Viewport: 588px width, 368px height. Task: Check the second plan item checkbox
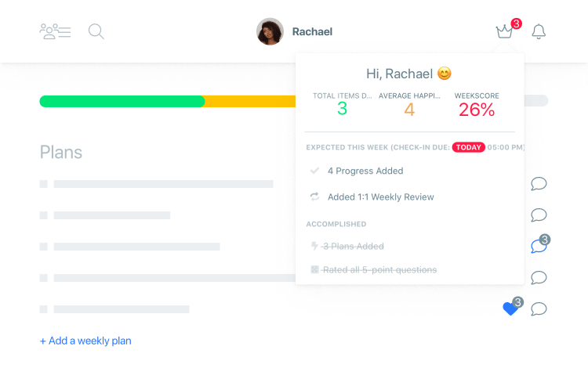click(43, 215)
